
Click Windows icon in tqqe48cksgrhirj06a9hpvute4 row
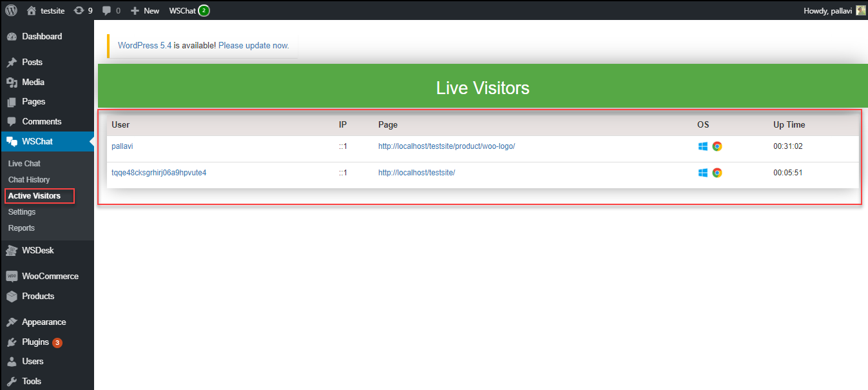(702, 173)
